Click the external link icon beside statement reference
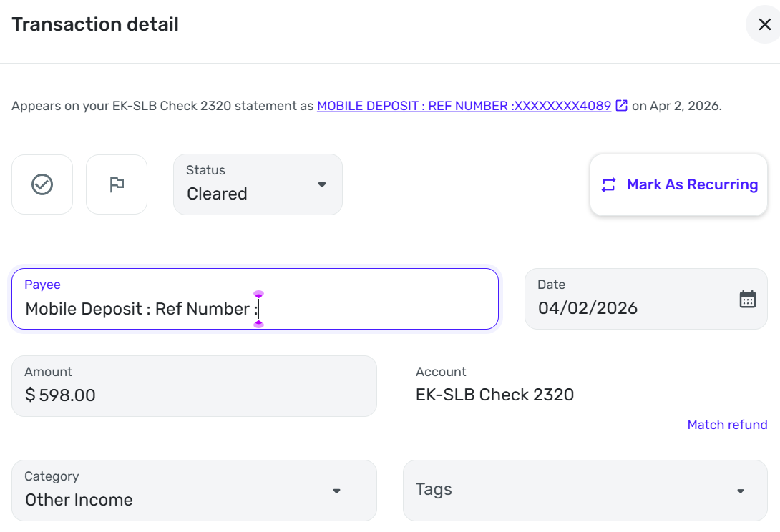 click(622, 106)
